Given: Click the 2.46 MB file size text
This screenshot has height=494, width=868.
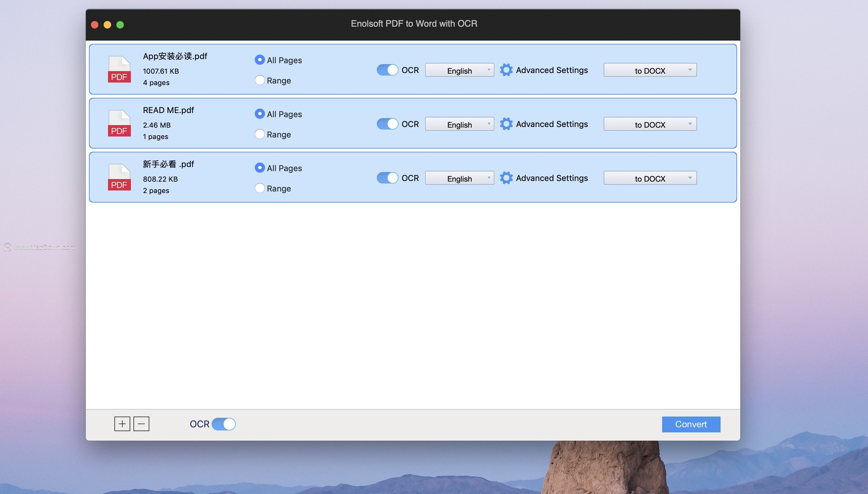Looking at the screenshot, I should 157,125.
